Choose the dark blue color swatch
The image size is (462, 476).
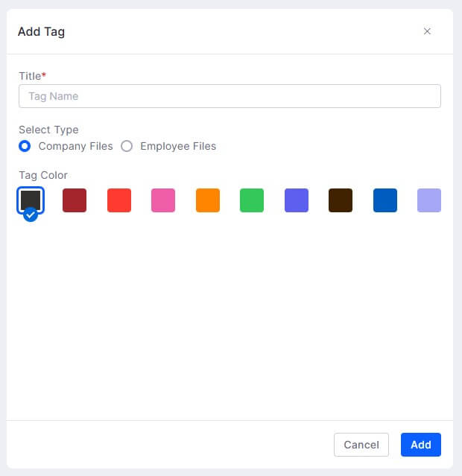tap(385, 200)
